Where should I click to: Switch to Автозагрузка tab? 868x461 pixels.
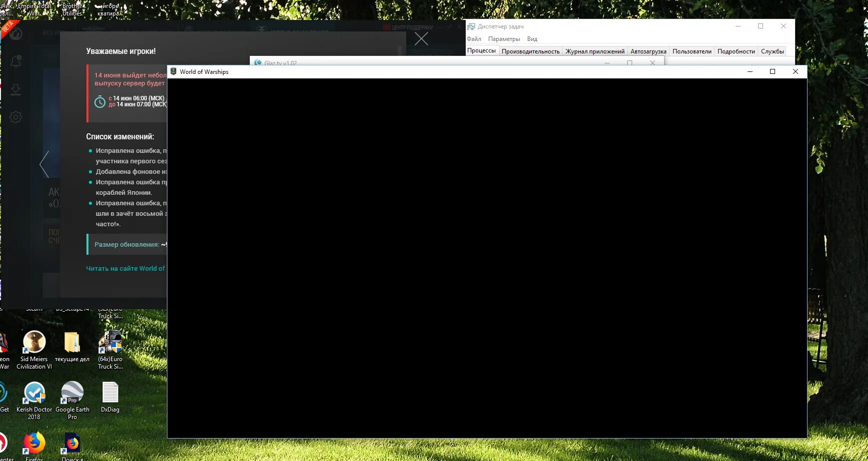(x=649, y=51)
